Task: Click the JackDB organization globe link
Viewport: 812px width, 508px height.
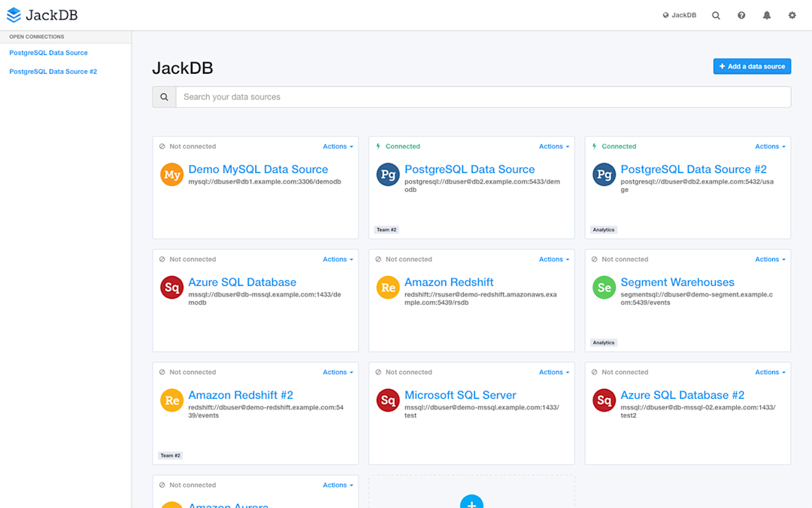Action: tap(680, 15)
